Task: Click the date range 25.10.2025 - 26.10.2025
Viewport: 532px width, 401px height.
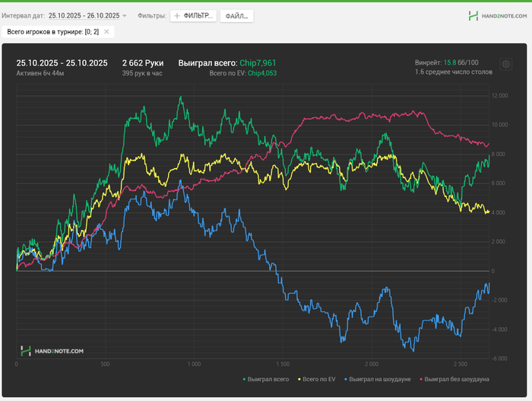Action: [x=84, y=16]
